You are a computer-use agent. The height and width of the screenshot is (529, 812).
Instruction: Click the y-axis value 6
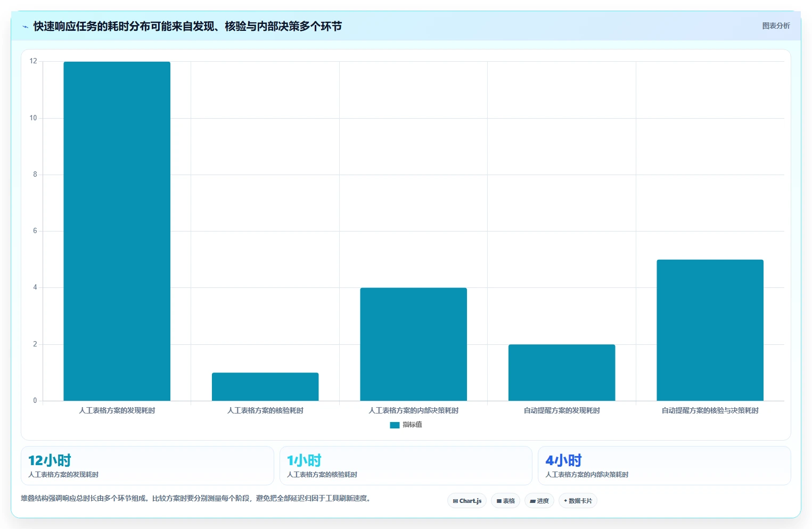coord(35,231)
